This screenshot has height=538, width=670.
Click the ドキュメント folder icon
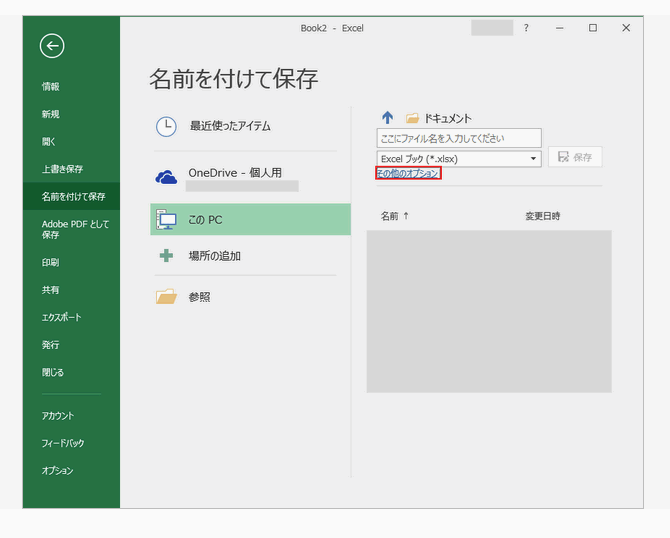pos(412,118)
